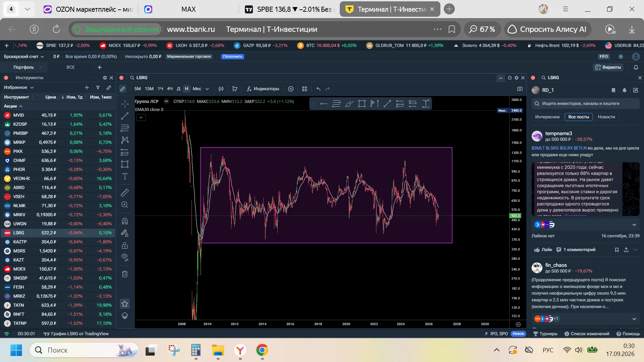Open favorite drawing tools star
This screenshot has width=644, height=362.
[x=125, y=304]
